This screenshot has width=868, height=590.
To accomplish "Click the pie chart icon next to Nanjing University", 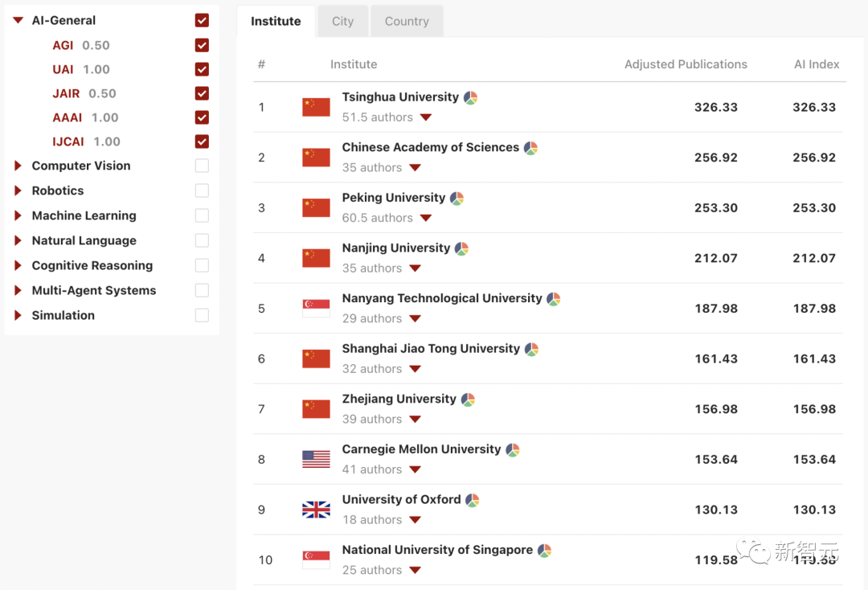I will [x=461, y=248].
